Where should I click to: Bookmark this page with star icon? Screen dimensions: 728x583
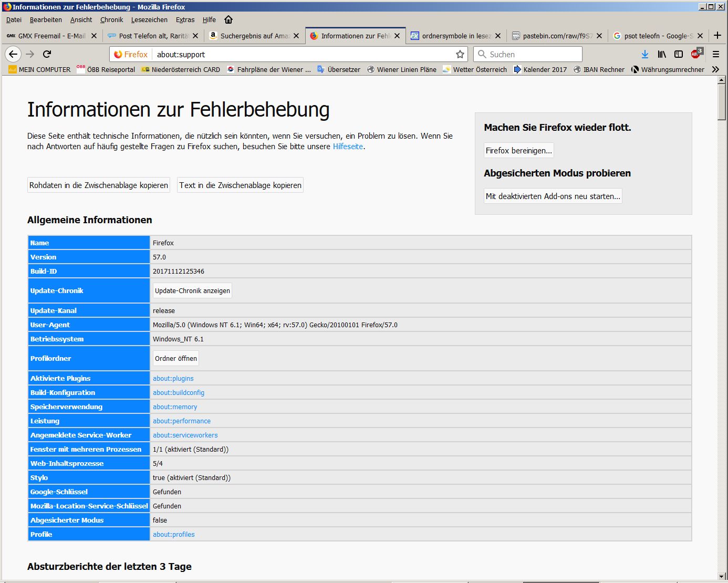pos(460,54)
